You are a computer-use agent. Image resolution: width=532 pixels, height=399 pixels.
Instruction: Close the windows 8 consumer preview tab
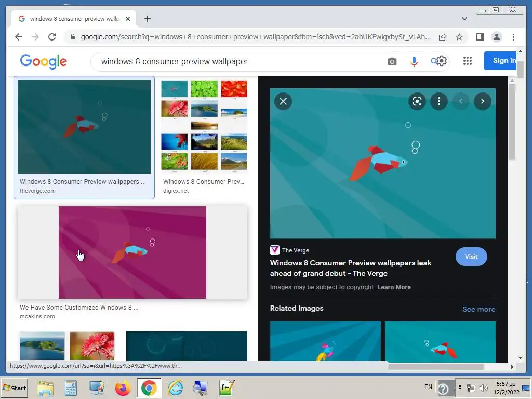pos(128,19)
